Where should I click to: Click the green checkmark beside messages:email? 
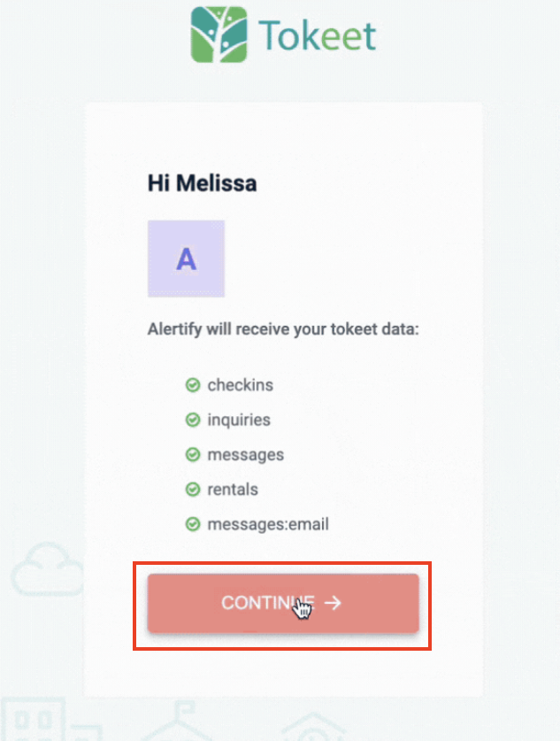(x=192, y=524)
